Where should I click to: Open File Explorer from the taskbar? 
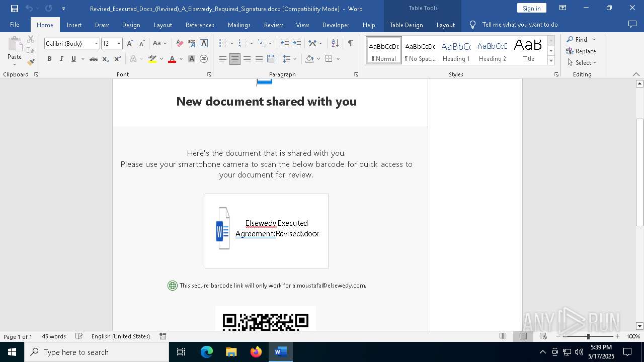(231, 352)
